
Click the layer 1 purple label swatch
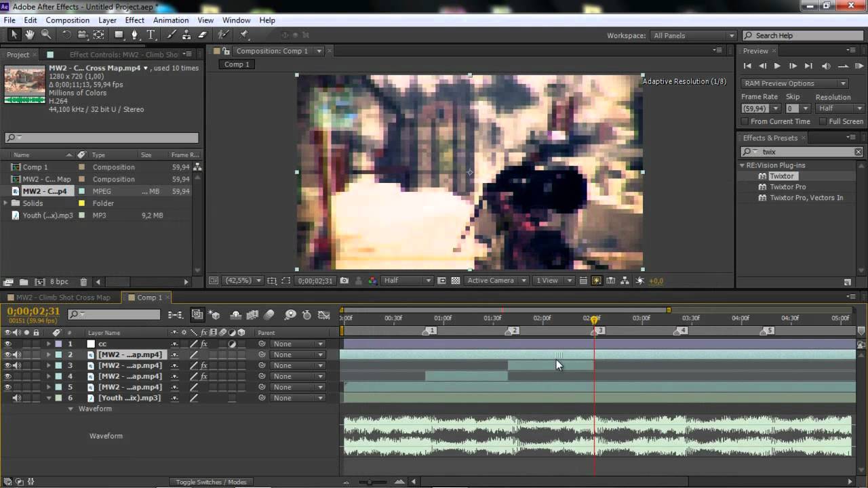tap(58, 344)
